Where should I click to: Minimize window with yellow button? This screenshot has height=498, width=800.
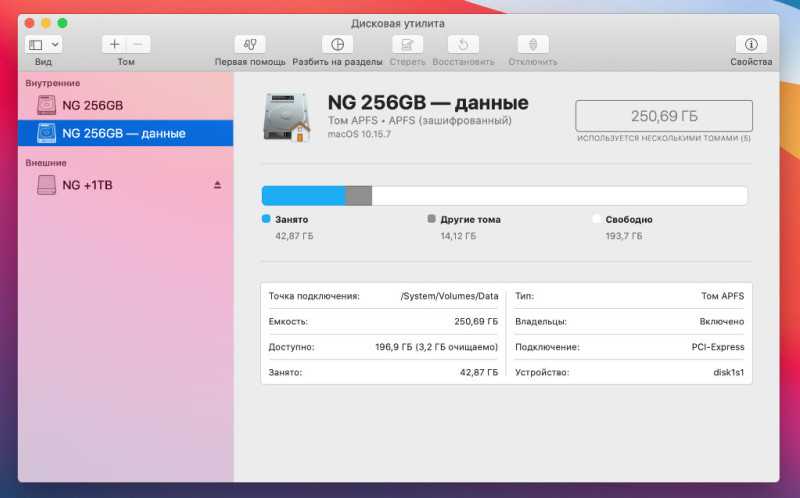[x=46, y=23]
